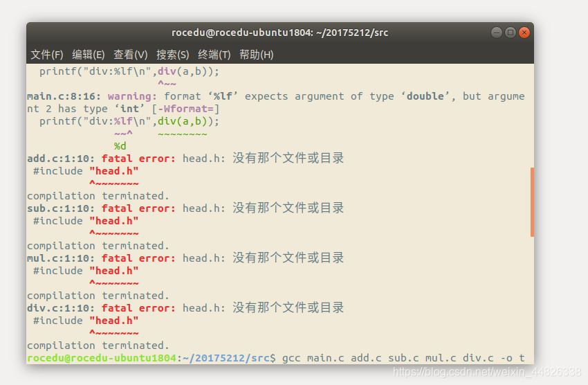Click "head.h" under the mul.c error
This screenshot has width=588, height=385.
114,271
